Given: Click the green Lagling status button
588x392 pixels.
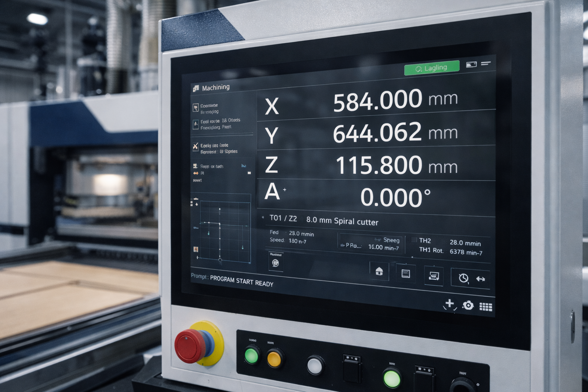Looking at the screenshot, I should click(431, 68).
